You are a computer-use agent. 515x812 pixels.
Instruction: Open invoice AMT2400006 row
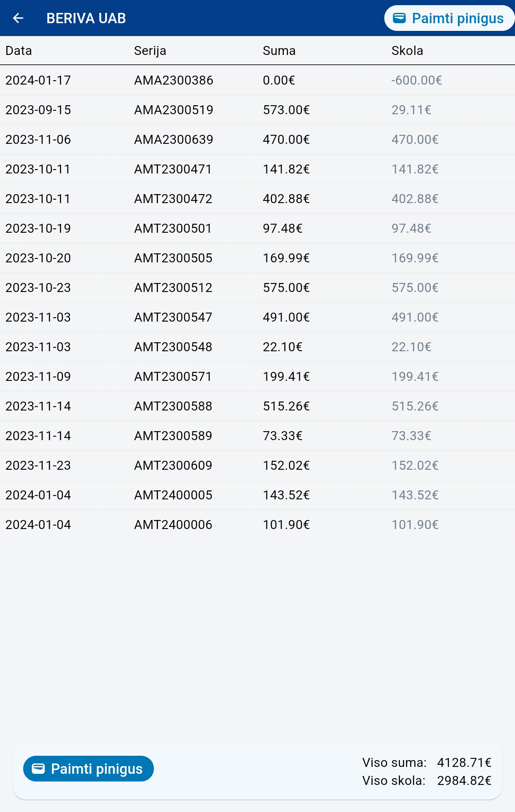pos(257,525)
